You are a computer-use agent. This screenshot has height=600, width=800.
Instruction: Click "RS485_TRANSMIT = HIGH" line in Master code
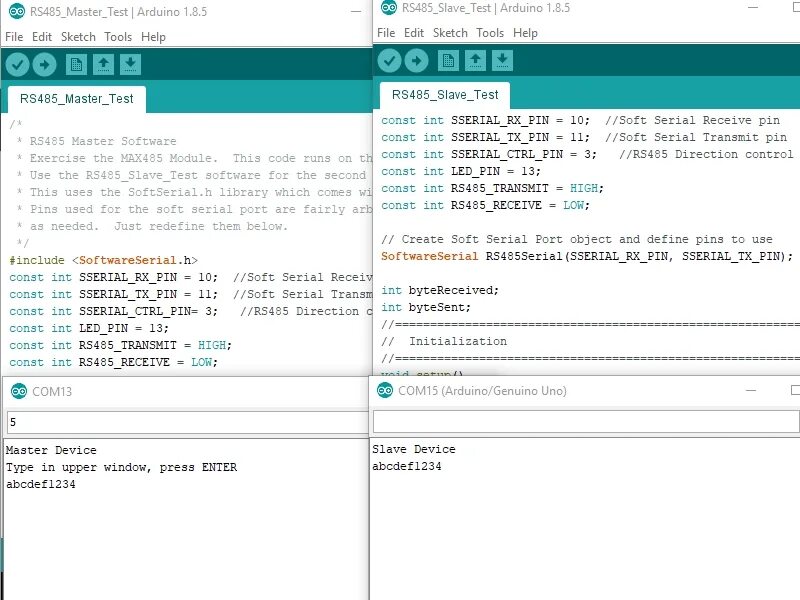coord(120,345)
